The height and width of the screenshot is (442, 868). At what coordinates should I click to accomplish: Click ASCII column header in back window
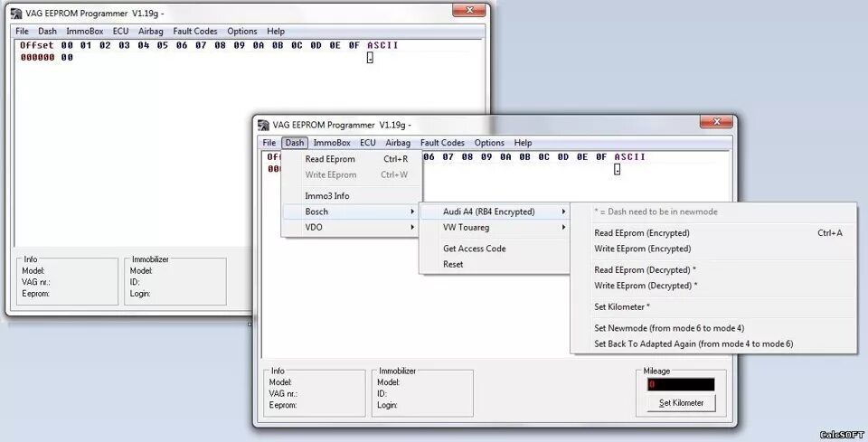[382, 45]
